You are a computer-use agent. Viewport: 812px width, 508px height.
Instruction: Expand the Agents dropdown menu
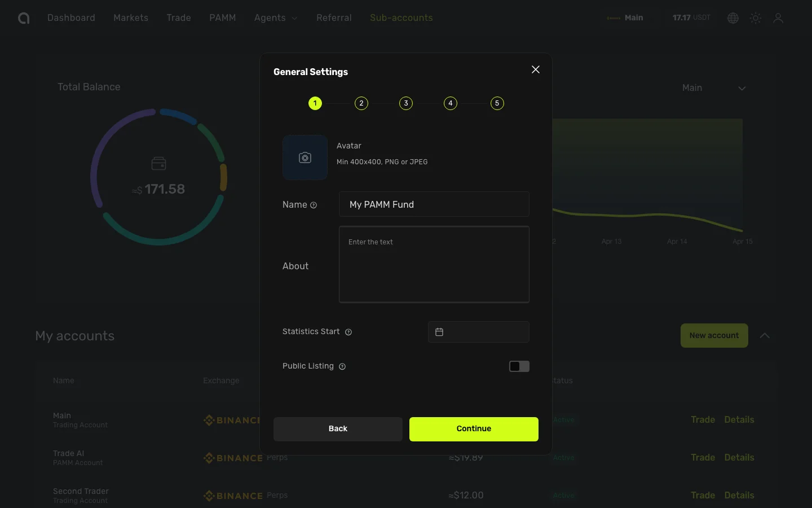tap(276, 18)
